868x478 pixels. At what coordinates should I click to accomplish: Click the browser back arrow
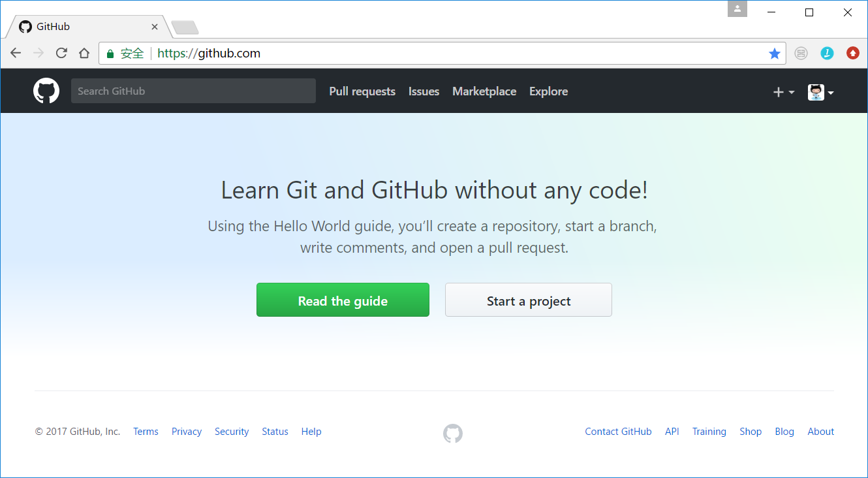[x=16, y=54]
